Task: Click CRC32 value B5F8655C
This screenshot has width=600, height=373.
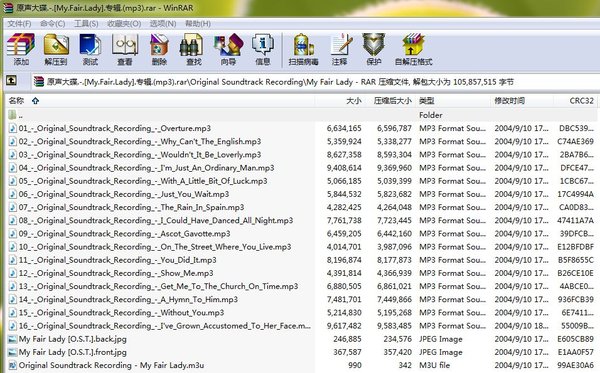Action: (x=575, y=260)
